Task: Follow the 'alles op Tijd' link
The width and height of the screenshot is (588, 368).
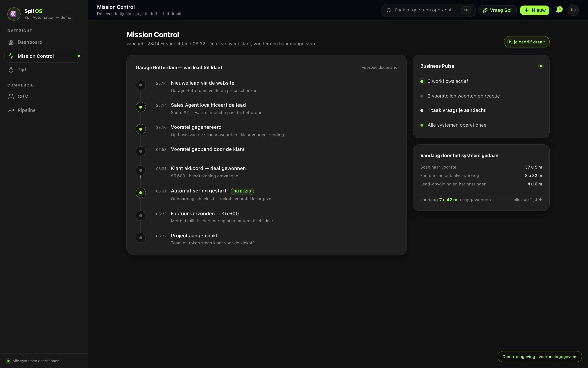Action: [x=528, y=200]
